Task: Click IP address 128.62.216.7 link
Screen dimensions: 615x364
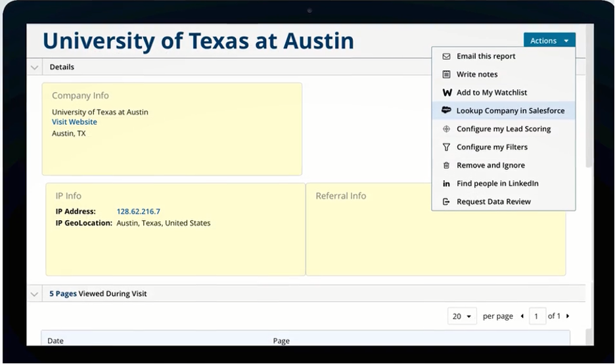Action: pyautogui.click(x=139, y=212)
